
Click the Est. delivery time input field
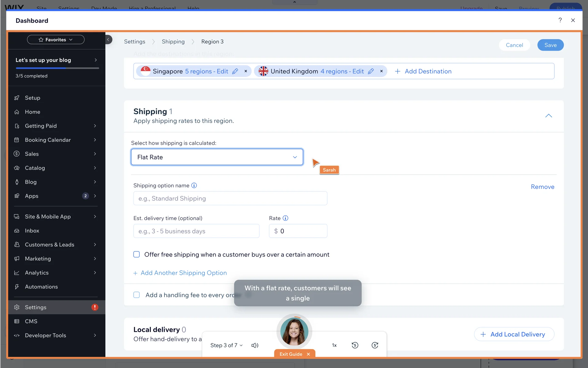[x=196, y=231]
